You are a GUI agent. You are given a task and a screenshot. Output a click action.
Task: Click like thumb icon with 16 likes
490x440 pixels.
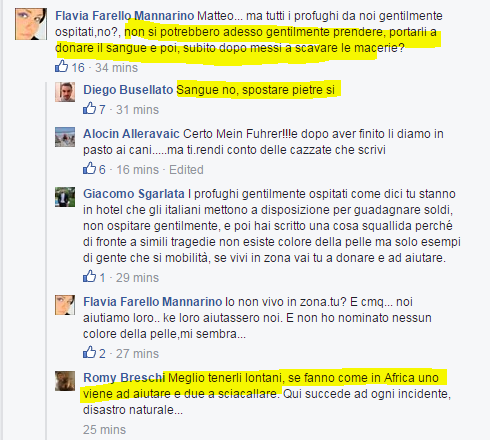click(62, 66)
